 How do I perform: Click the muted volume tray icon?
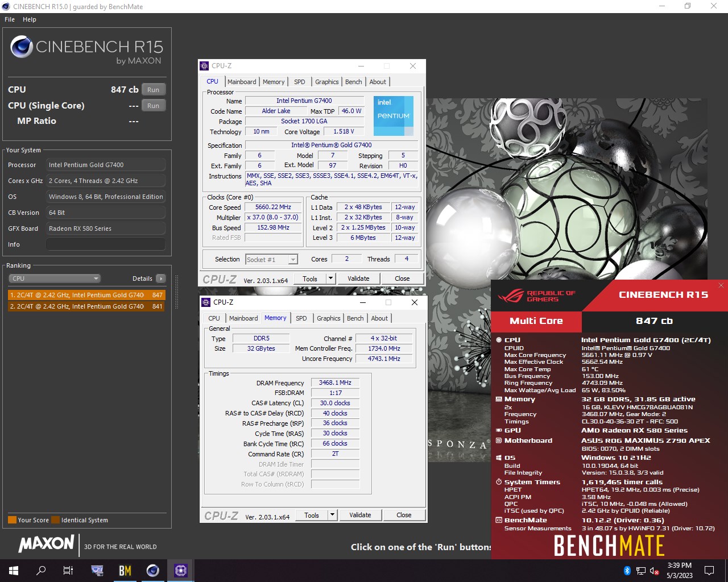coord(655,571)
